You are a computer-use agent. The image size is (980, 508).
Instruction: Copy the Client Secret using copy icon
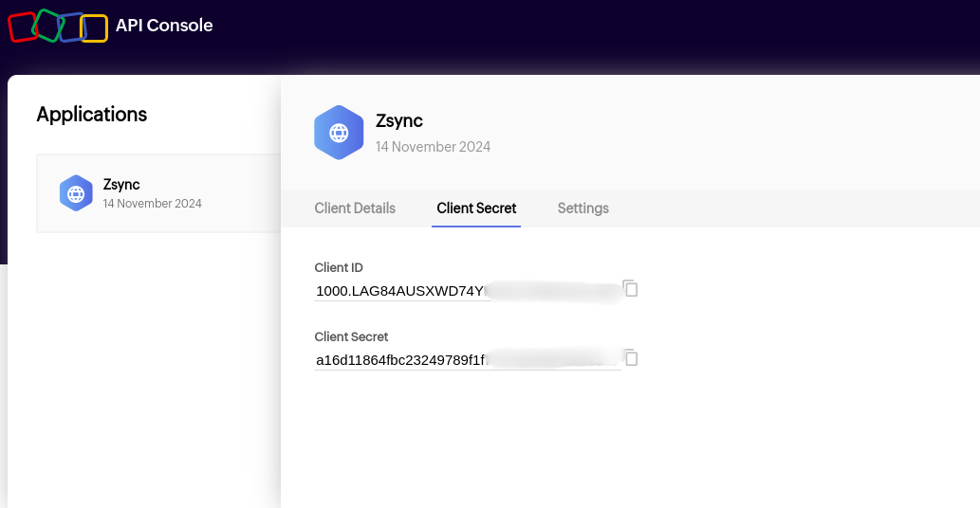pos(630,357)
